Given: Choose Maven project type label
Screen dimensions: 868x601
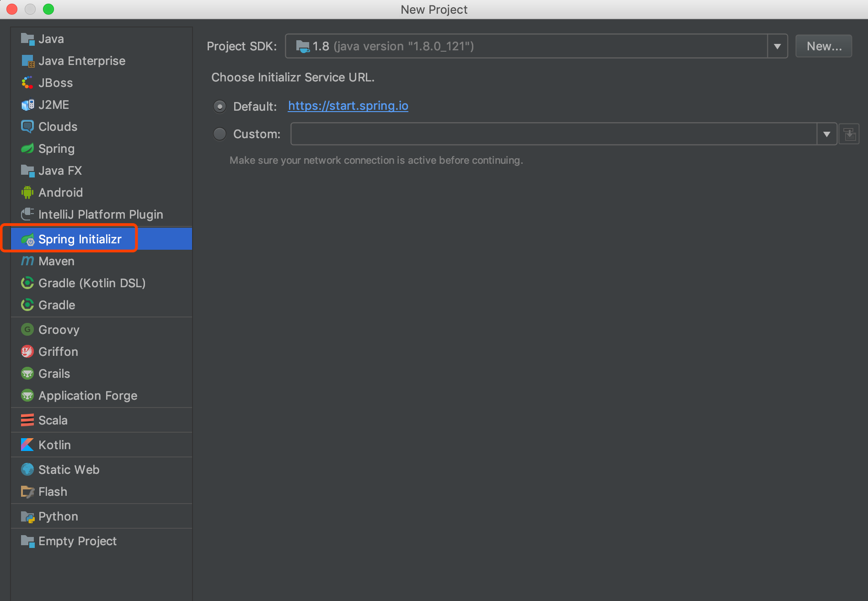Looking at the screenshot, I should pos(56,262).
